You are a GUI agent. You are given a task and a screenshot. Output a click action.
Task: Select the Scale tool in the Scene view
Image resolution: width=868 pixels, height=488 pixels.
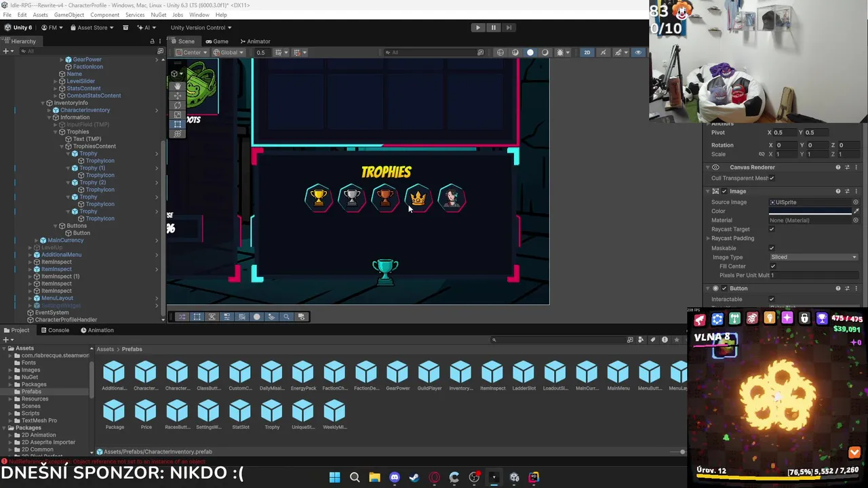(x=178, y=115)
